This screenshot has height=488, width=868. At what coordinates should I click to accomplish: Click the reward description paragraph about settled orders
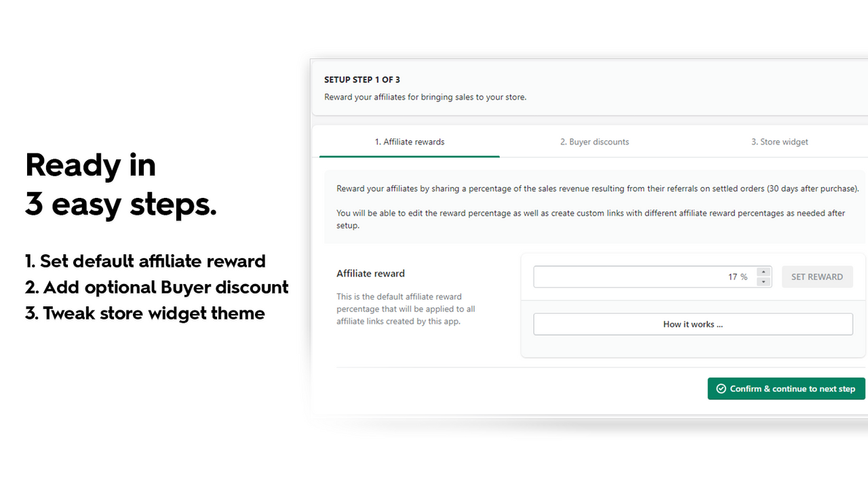pos(597,188)
